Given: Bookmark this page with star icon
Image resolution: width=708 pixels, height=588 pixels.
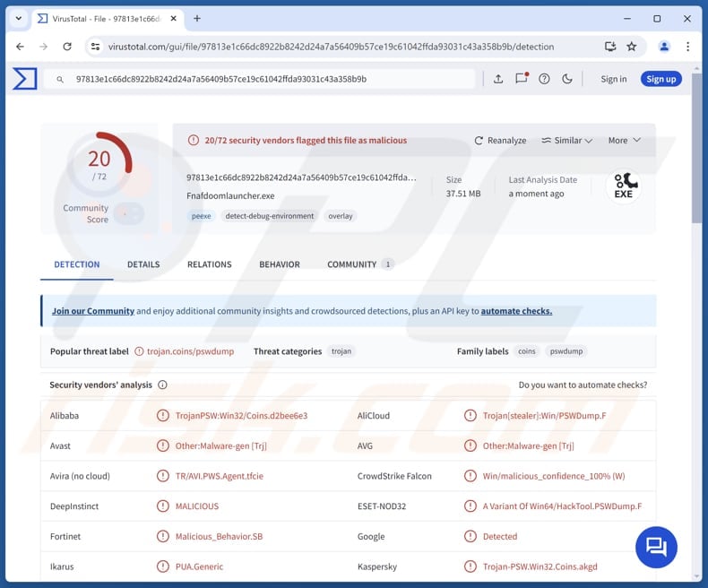Looking at the screenshot, I should [x=632, y=47].
